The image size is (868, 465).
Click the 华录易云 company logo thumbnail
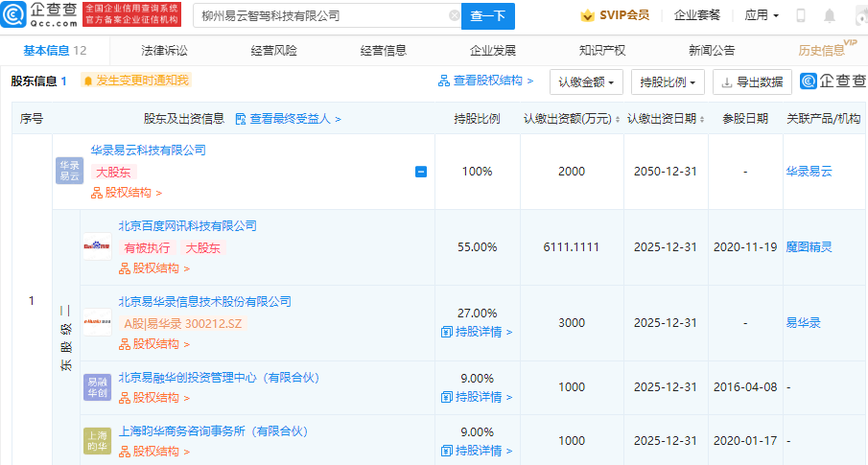pos(69,171)
